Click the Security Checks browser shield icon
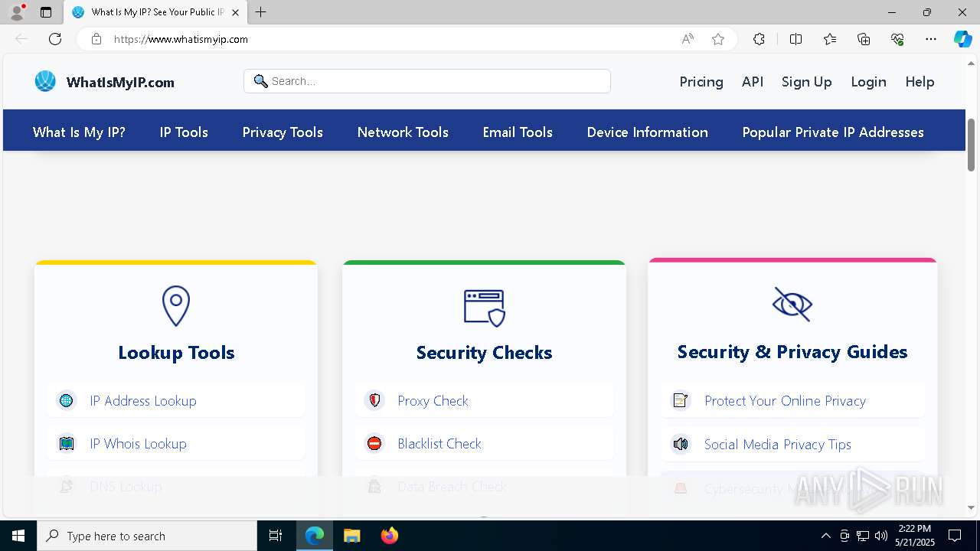980x551 pixels. [x=484, y=308]
